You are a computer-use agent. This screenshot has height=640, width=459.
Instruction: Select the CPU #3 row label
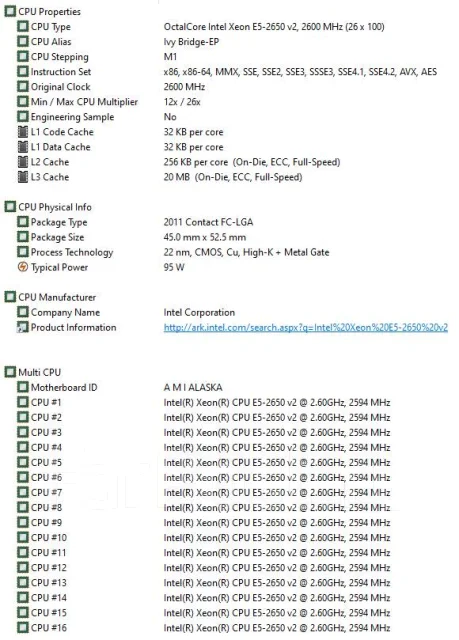[x=47, y=432]
